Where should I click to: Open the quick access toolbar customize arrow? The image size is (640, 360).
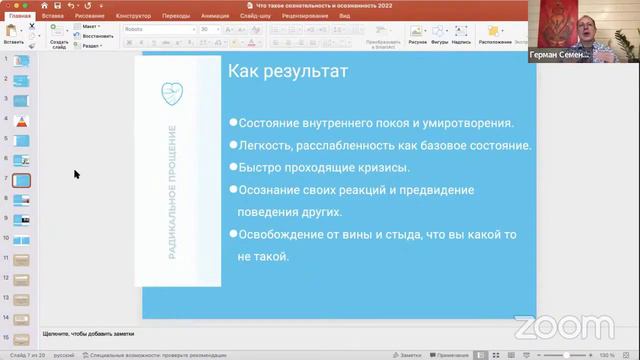click(101, 6)
